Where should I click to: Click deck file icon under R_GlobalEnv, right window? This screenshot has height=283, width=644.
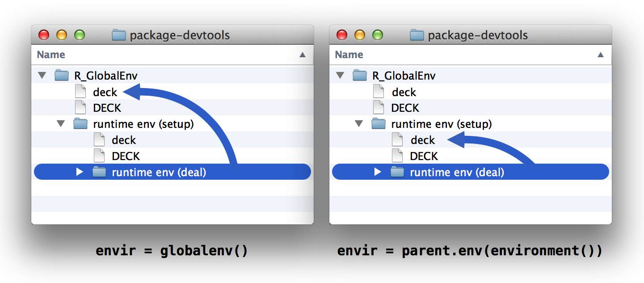coord(379,92)
